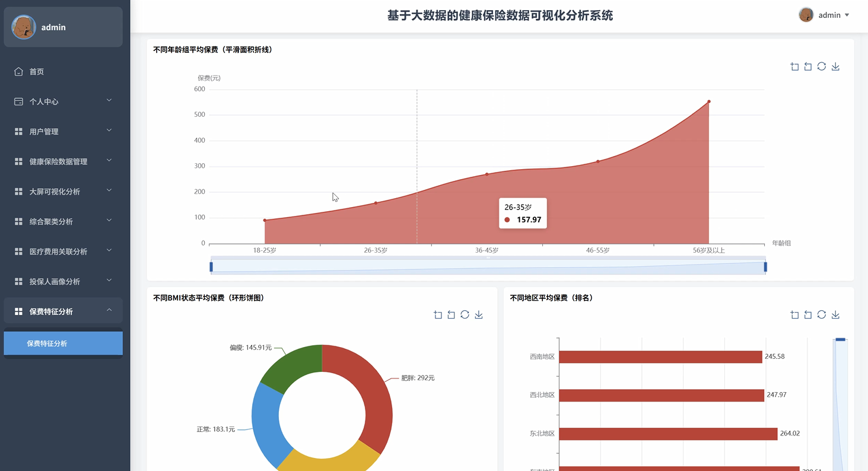
Task: Download the BMI pie chart as image
Action: [x=479, y=315]
